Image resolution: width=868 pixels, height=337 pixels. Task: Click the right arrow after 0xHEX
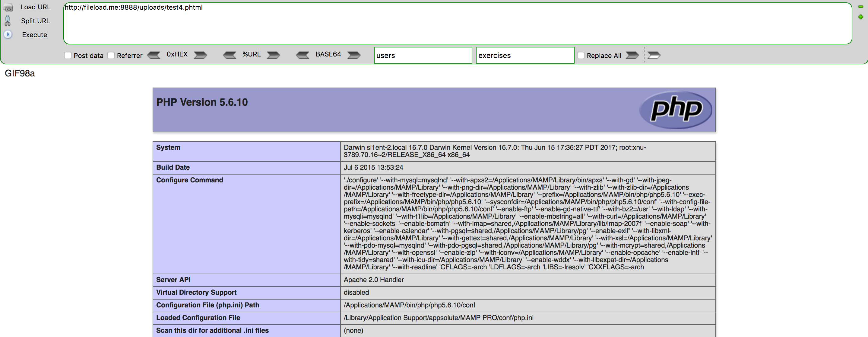pos(201,55)
